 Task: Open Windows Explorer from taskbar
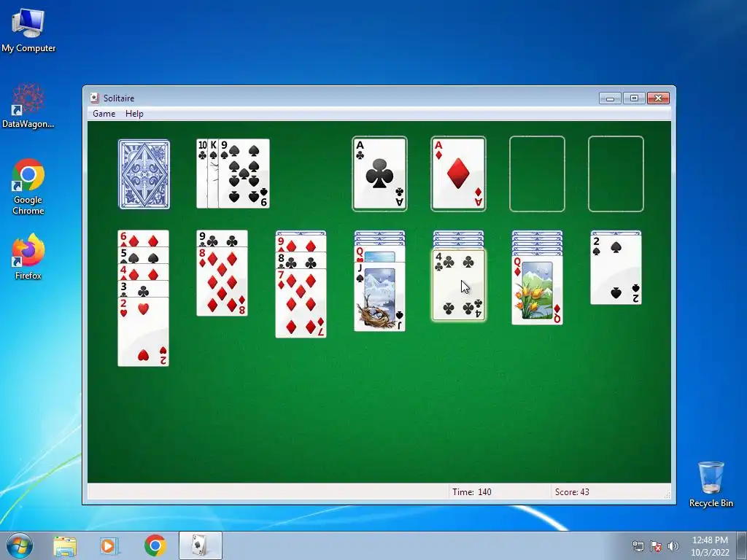[65, 545]
